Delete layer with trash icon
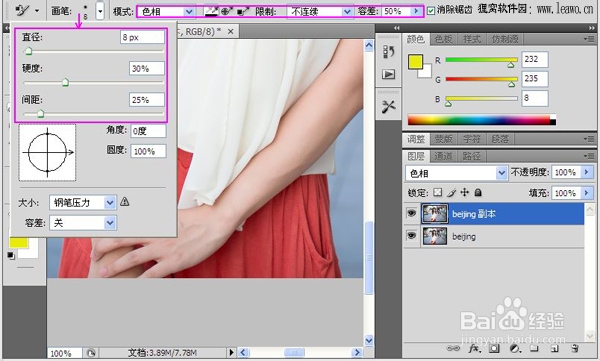 (574, 348)
